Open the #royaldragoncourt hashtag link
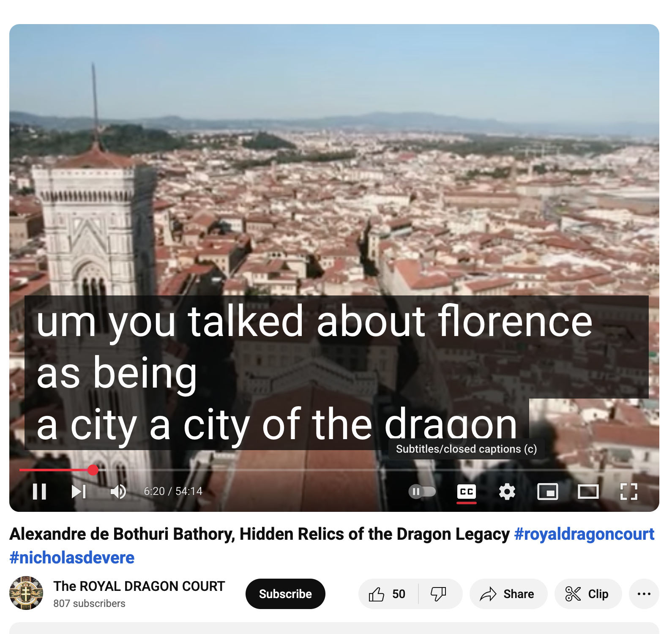Image resolution: width=672 pixels, height=634 pixels. click(x=584, y=534)
